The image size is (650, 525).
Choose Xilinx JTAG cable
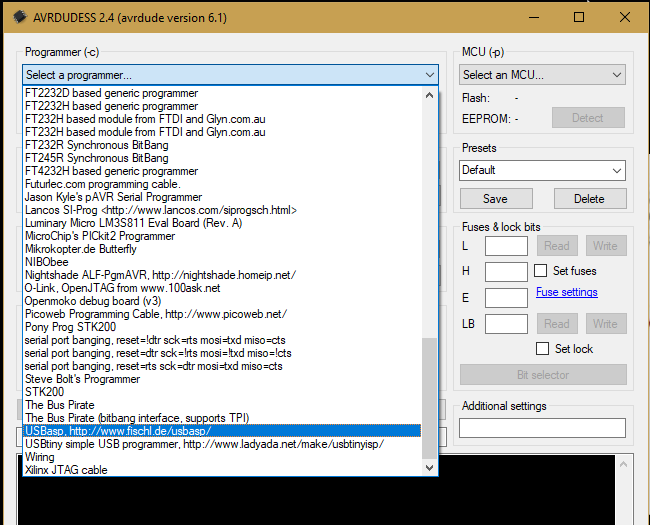(x=222, y=470)
